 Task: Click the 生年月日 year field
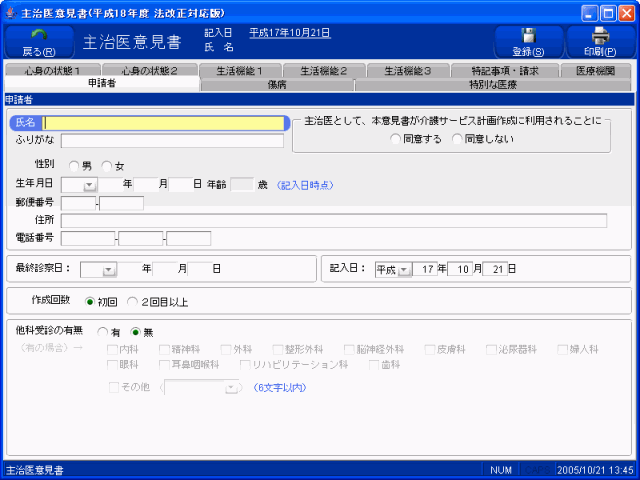point(111,185)
